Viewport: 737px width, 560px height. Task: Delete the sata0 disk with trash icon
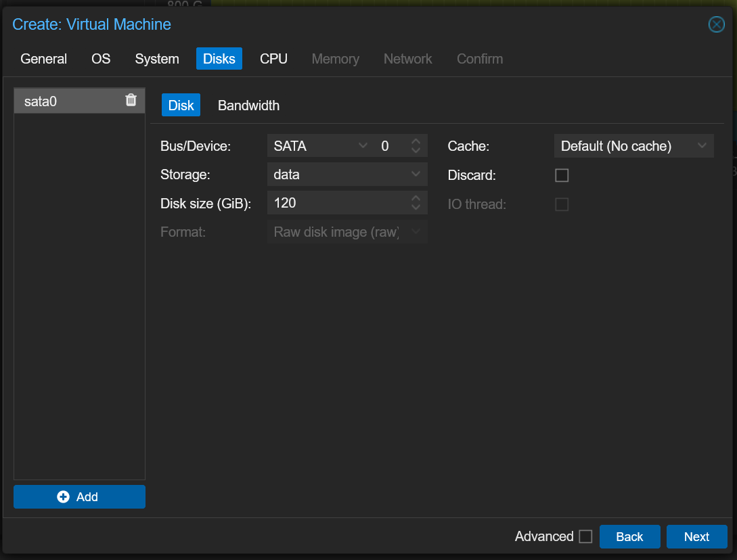[131, 100]
